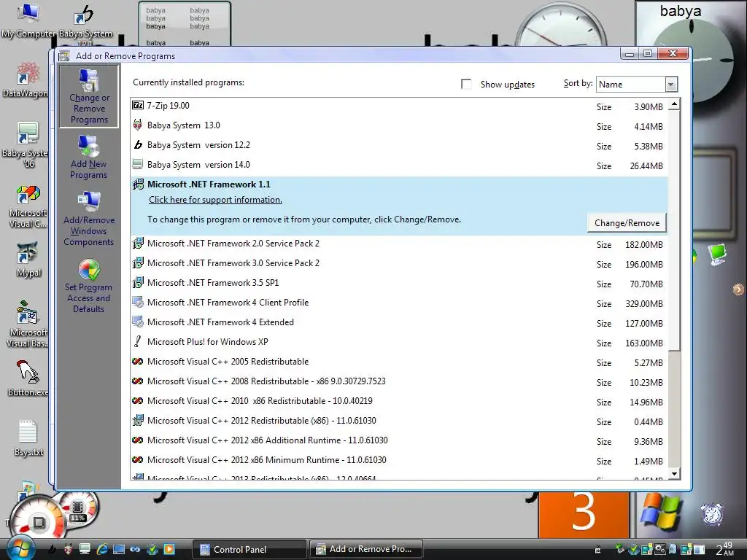
Task: Click scroll up arrow of program list
Action: tap(674, 104)
